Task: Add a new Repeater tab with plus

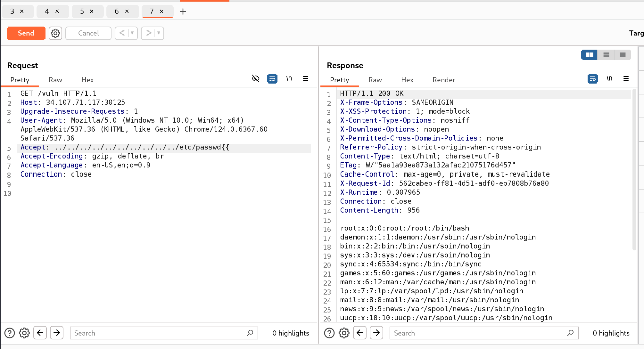Action: tap(183, 12)
